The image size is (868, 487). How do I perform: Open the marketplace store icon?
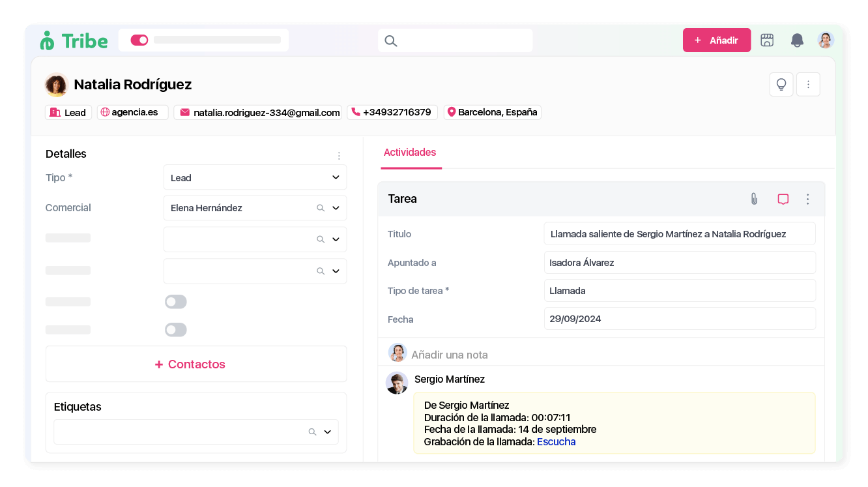(767, 40)
